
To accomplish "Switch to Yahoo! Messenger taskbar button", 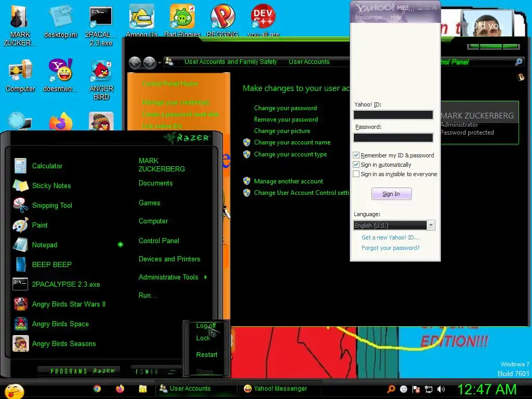I will tap(280, 389).
